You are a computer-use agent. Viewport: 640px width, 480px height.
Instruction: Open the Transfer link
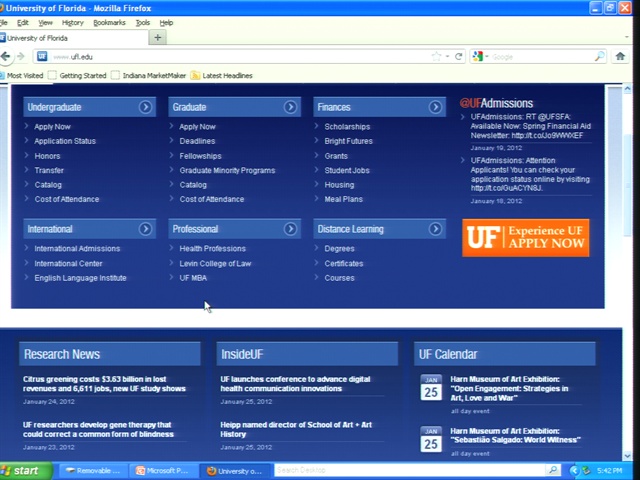coord(49,170)
